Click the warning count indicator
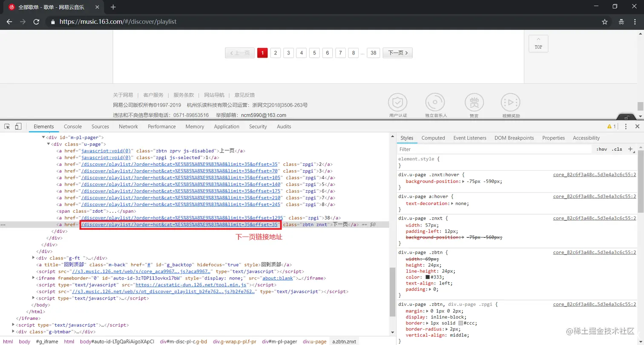The height and width of the screenshot is (345, 644). (x=612, y=126)
